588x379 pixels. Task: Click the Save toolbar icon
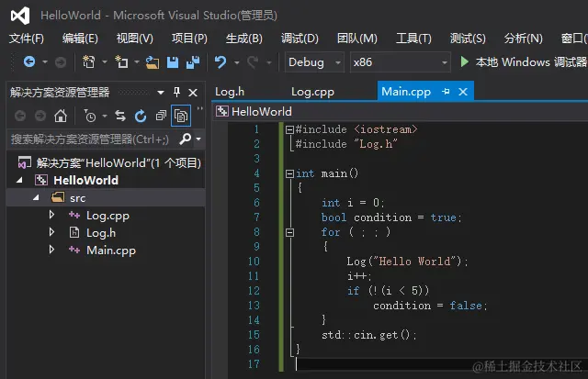point(173,62)
